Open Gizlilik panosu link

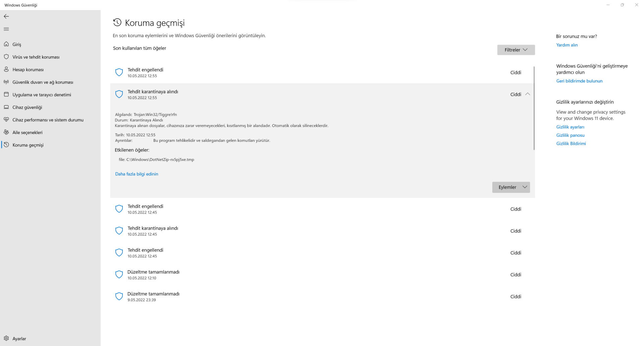[570, 135]
